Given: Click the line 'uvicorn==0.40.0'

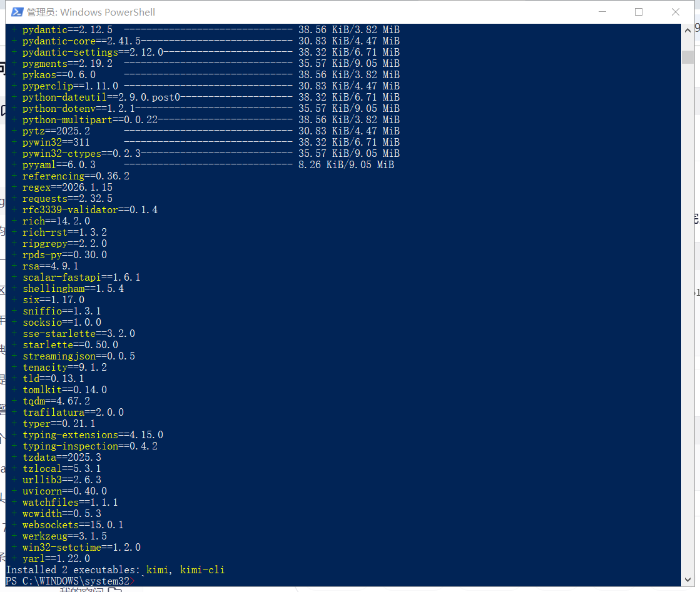Looking at the screenshot, I should tap(64, 491).
